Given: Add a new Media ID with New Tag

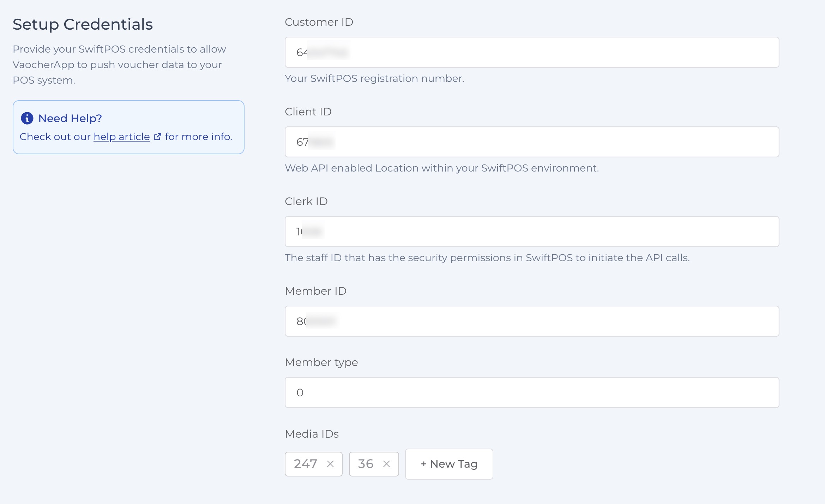Looking at the screenshot, I should pos(449,464).
